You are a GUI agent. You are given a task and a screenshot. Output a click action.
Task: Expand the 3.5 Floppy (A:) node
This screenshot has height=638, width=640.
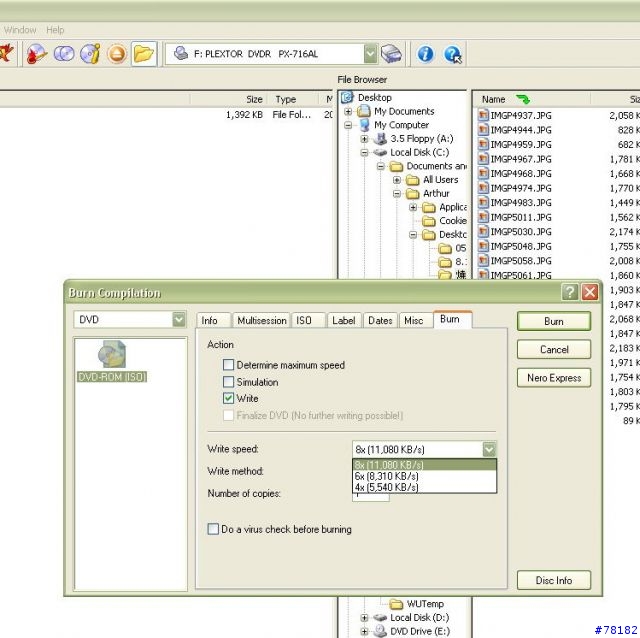pos(364,139)
